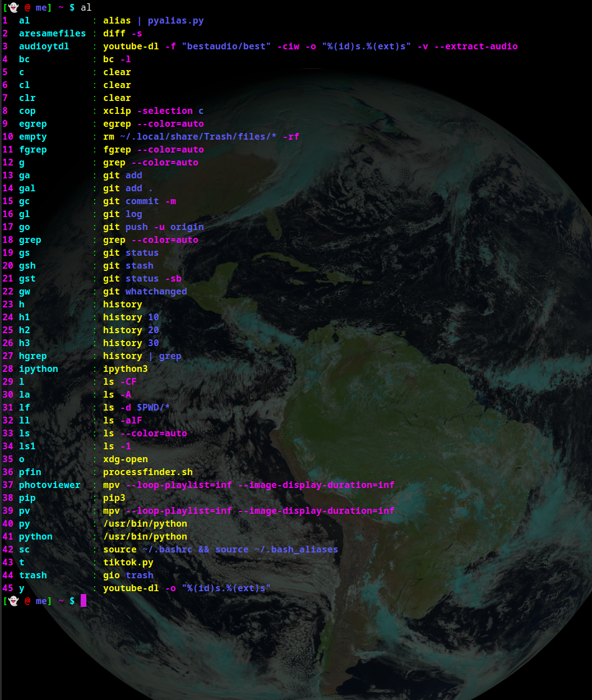Click line number 45 in the alias list
592x700 pixels.
click(8, 588)
